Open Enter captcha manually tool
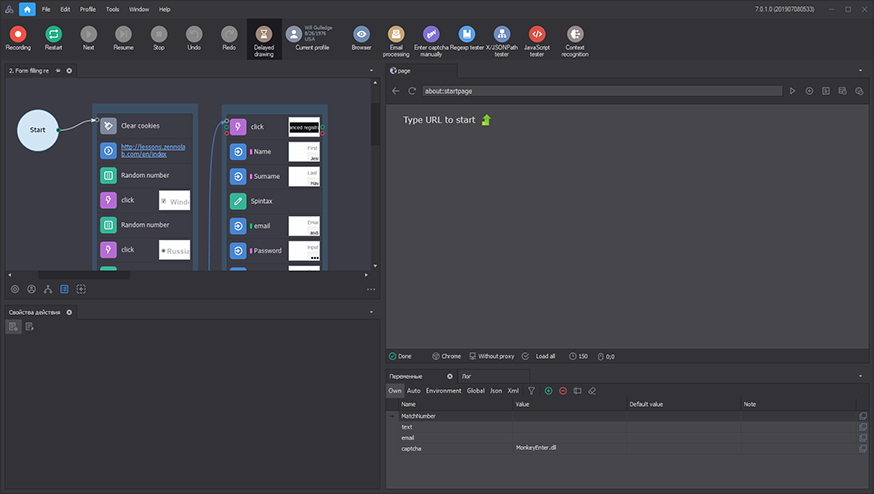 [x=431, y=41]
